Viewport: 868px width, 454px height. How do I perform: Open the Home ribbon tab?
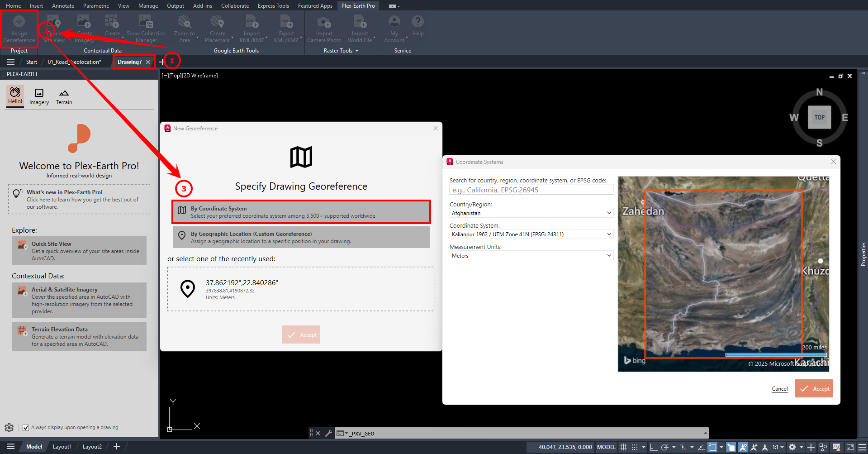13,5
